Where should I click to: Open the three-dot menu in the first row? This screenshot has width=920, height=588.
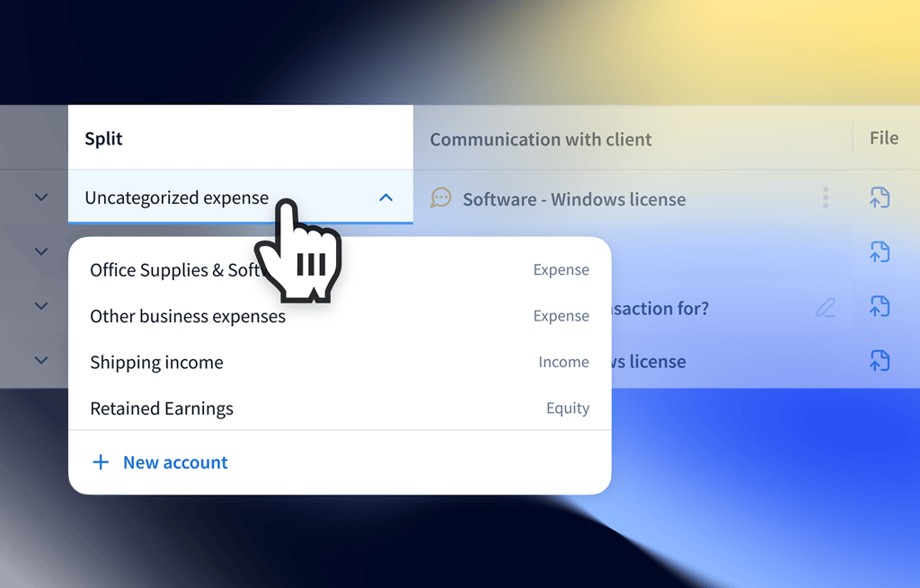coord(825,198)
